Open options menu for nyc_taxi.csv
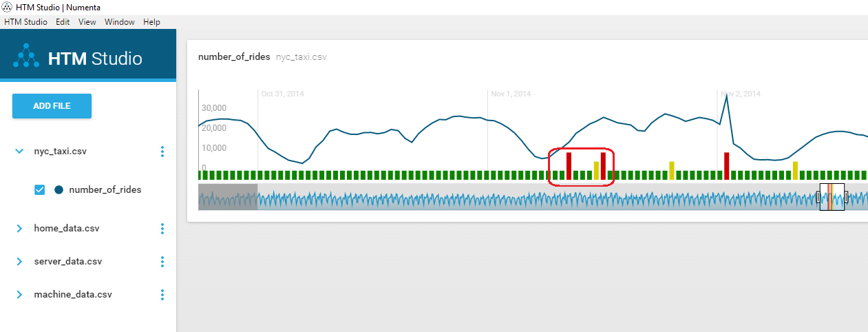This screenshot has height=332, width=868. (162, 152)
